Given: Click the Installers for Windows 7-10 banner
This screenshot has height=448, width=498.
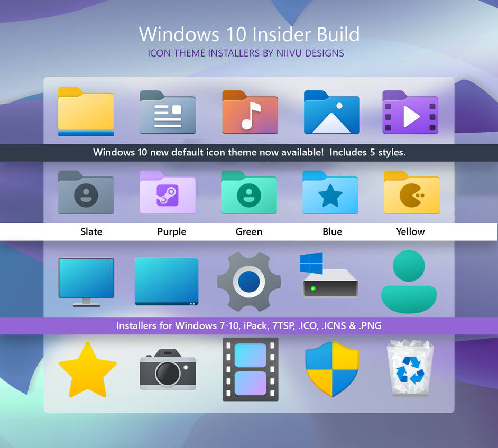Looking at the screenshot, I should 249,325.
